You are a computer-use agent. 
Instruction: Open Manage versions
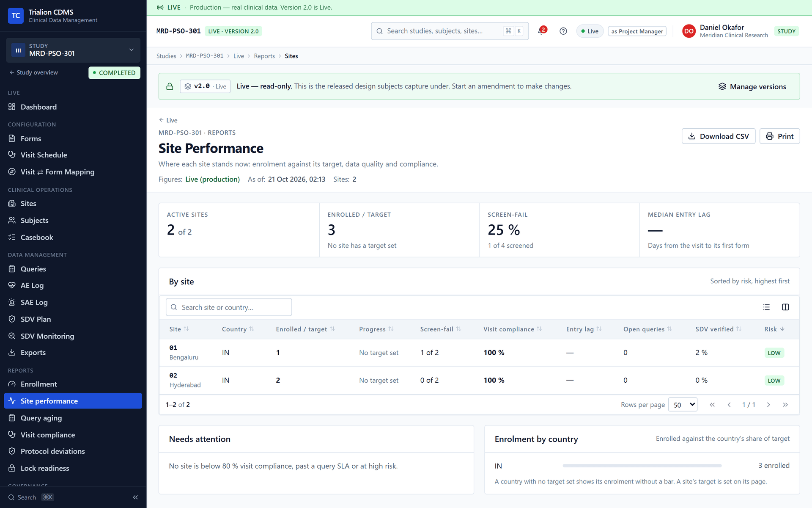tap(752, 87)
